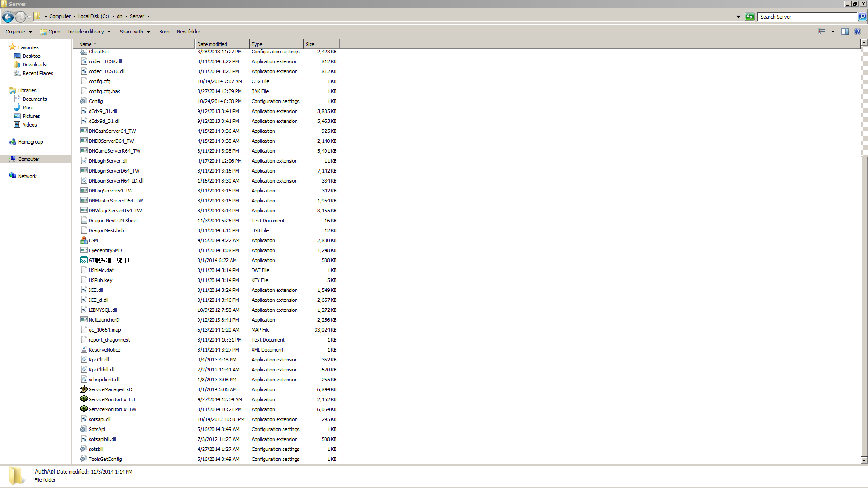The image size is (868, 488).
Task: Click the vertical scrollbar down arrow
Action: coord(864,460)
